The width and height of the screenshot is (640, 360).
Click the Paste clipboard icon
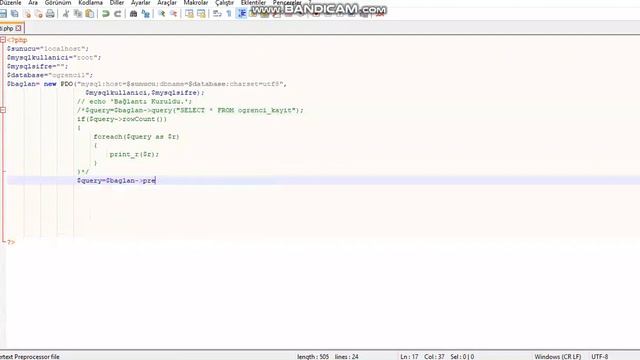pyautogui.click(x=89, y=14)
